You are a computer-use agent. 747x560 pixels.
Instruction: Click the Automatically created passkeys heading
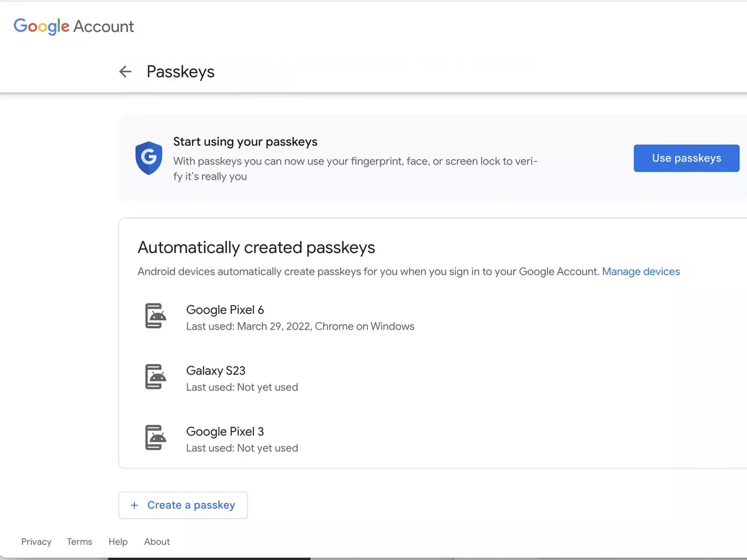tap(256, 248)
